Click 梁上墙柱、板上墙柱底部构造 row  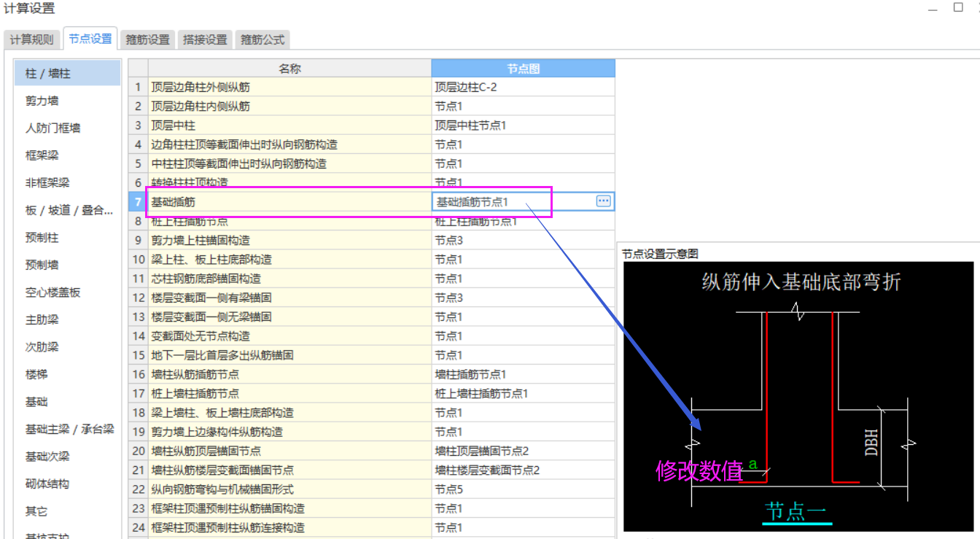click(x=290, y=413)
